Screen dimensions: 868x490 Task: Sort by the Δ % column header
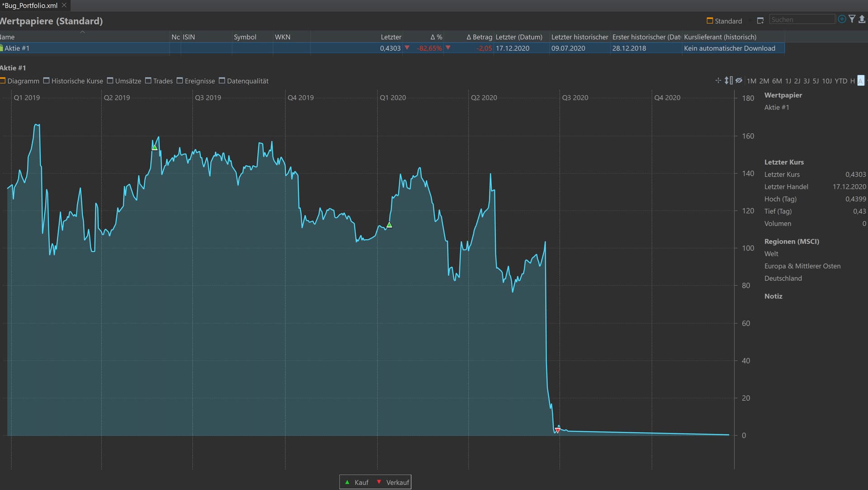436,37
